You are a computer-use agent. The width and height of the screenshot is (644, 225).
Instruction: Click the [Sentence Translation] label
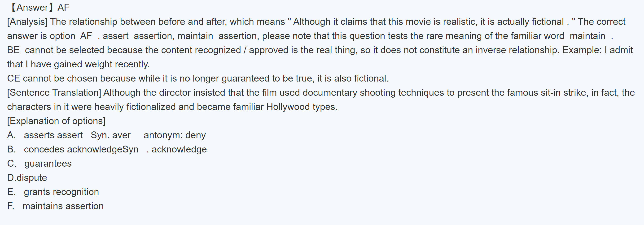click(54, 93)
